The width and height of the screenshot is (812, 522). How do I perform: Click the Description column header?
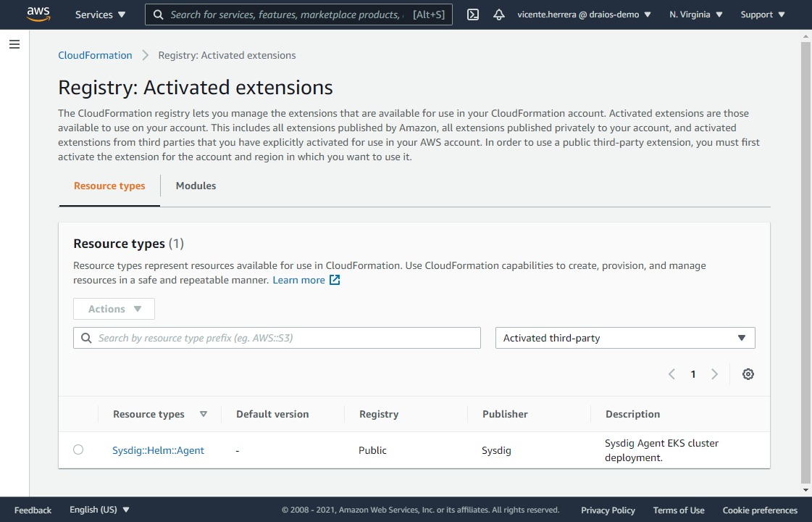[633, 414]
